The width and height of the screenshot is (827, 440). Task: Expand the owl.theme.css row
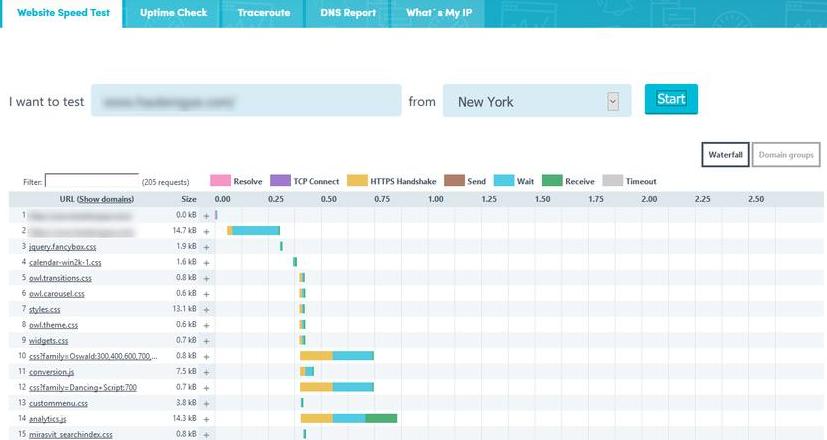(x=206, y=326)
